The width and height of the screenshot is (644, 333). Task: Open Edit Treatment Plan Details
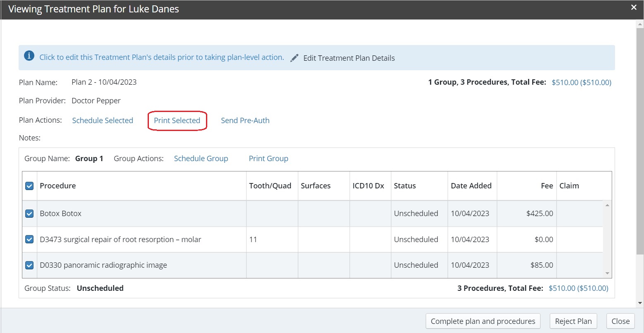349,58
